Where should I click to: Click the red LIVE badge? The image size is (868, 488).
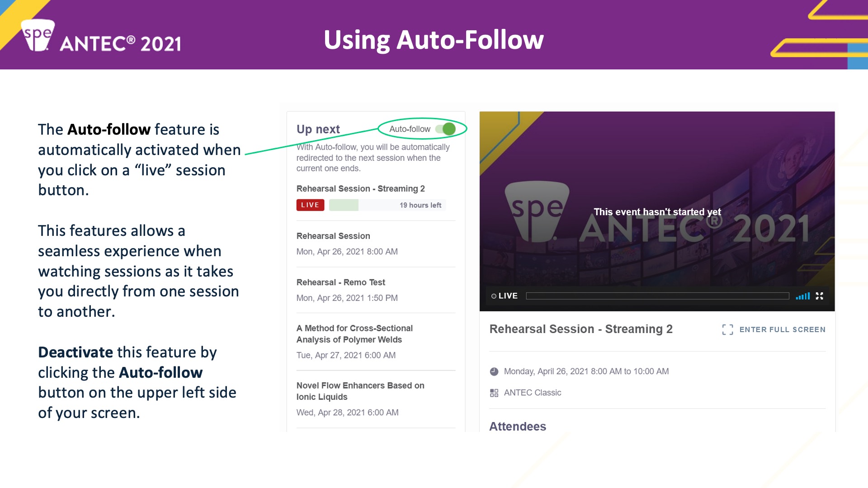[310, 205]
